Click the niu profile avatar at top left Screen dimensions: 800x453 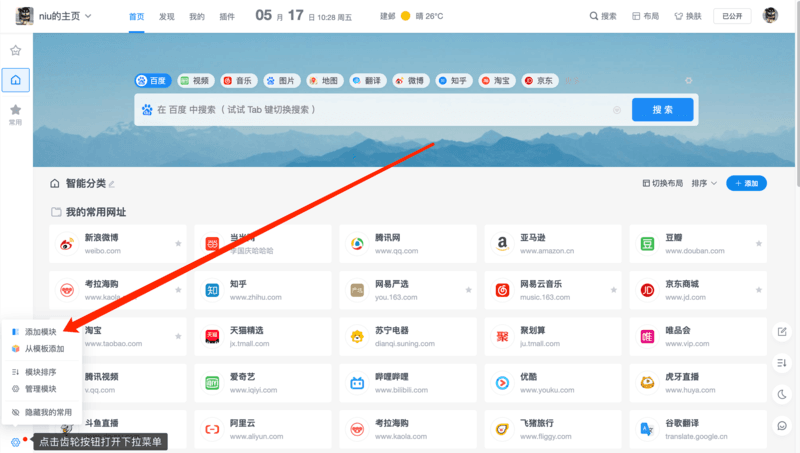24,16
